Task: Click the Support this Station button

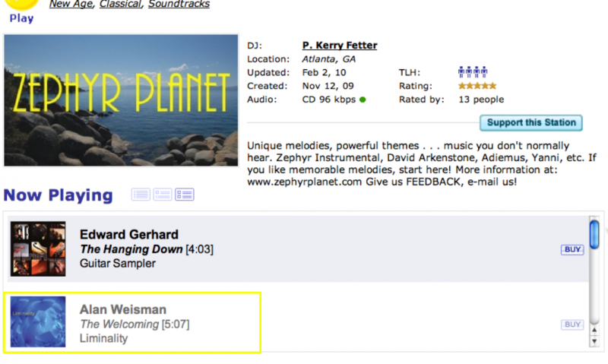Action: click(531, 123)
